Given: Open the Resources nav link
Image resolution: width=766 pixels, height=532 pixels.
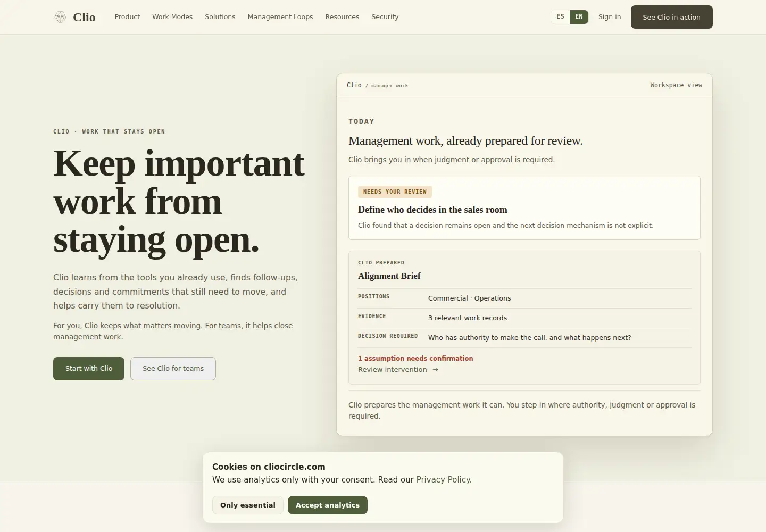Looking at the screenshot, I should click(342, 17).
